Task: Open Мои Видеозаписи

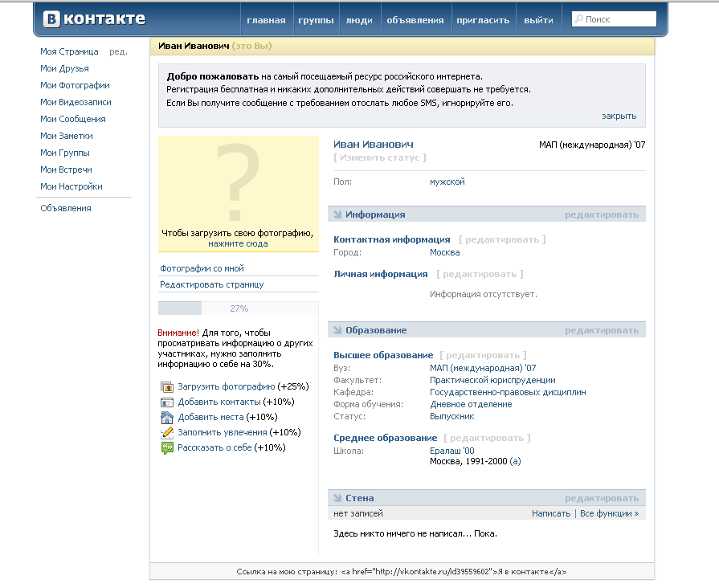Action: tap(76, 102)
